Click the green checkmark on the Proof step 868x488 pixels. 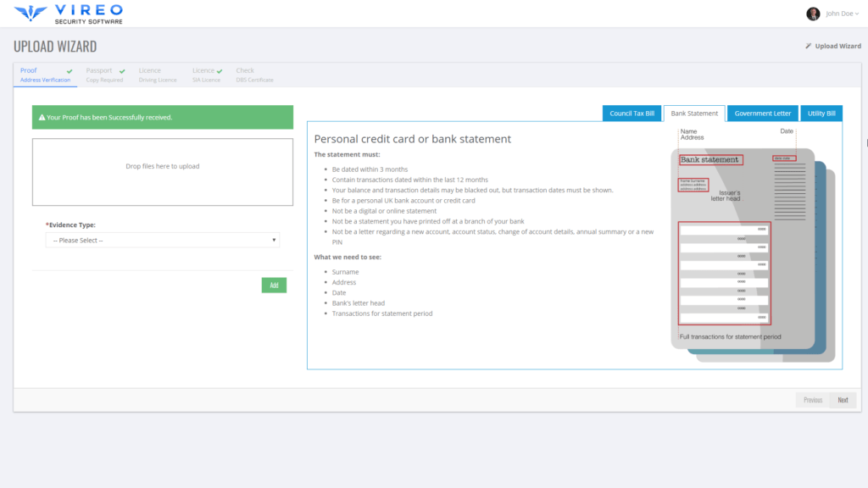click(x=69, y=70)
